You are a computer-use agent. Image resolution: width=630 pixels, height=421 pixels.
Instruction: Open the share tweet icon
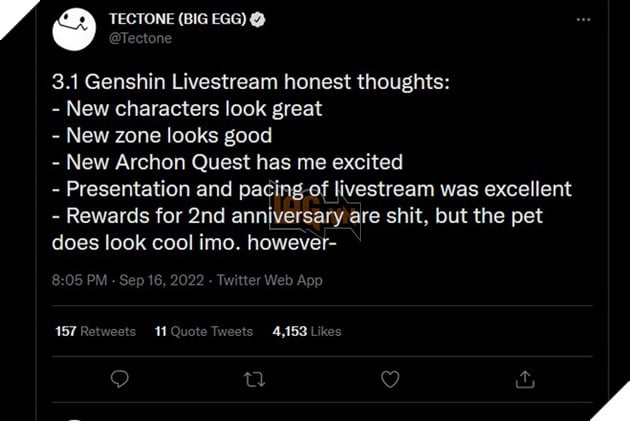pos(524,379)
